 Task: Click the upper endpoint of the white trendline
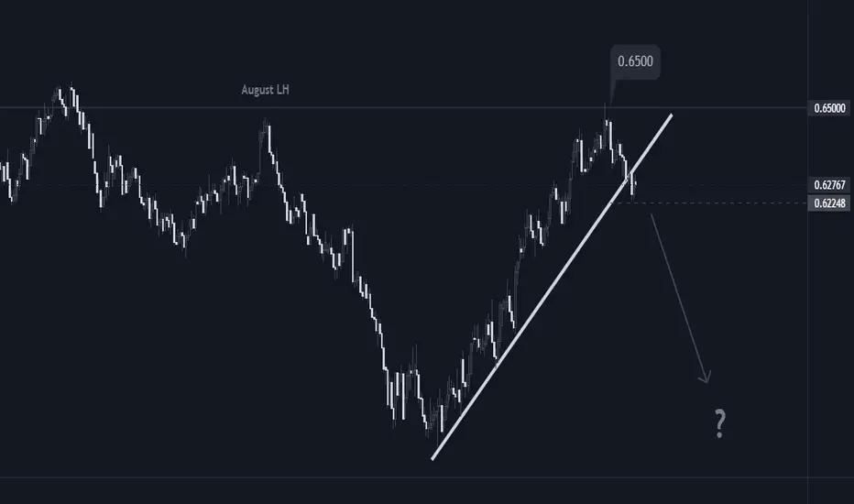click(x=672, y=115)
